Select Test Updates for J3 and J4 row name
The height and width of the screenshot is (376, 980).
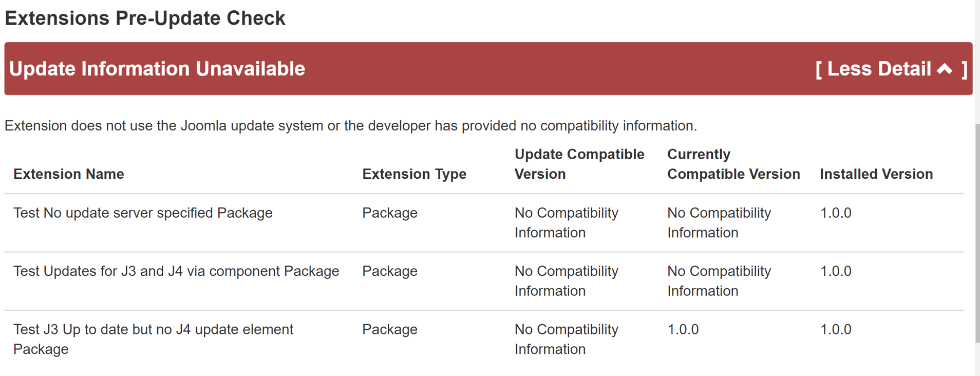[x=176, y=271]
